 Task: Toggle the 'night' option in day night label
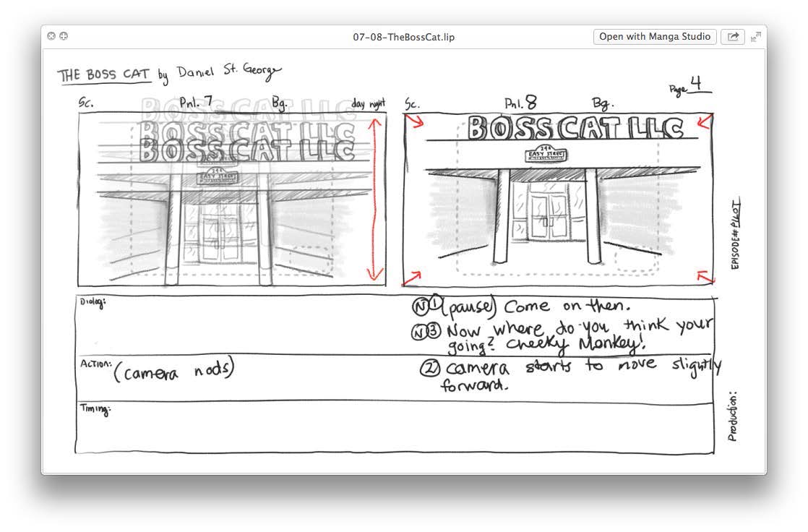[x=376, y=103]
